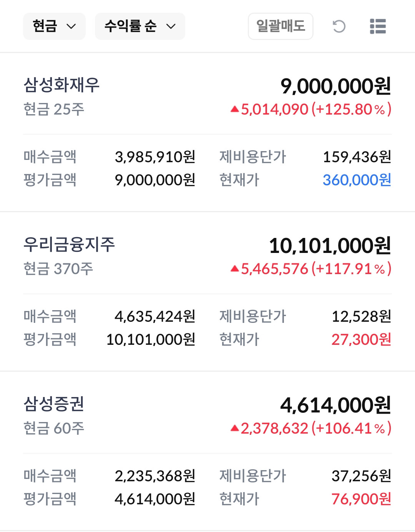
Task: Open the 우리금융지주 stock name
Action: click(69, 244)
